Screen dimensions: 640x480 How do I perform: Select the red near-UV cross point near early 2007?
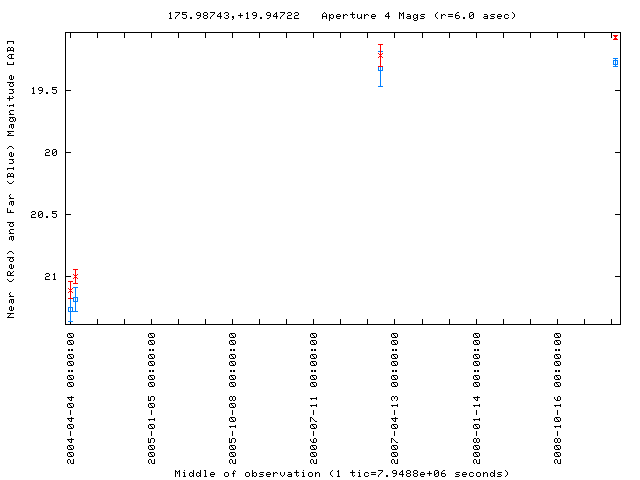point(380,55)
